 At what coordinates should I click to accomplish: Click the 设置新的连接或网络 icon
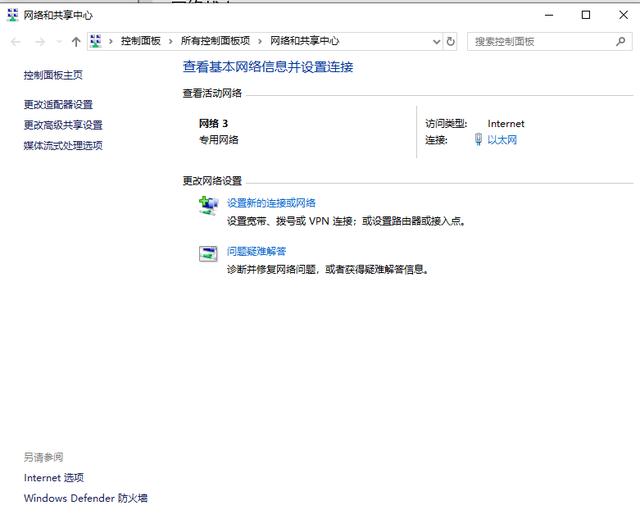(x=208, y=205)
